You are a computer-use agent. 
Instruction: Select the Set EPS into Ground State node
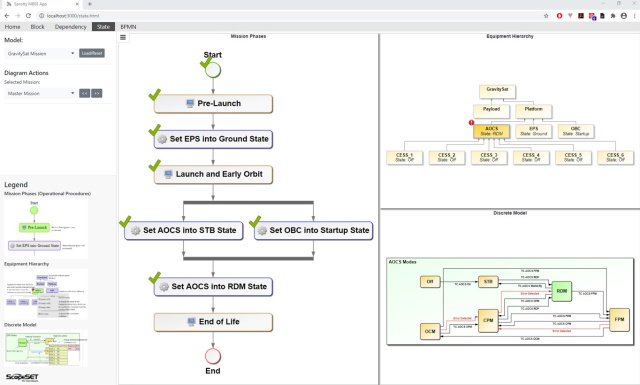click(x=213, y=139)
